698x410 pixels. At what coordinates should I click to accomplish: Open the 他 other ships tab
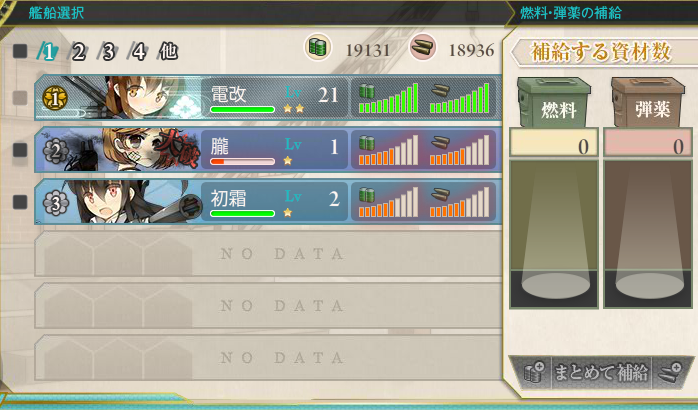(168, 52)
